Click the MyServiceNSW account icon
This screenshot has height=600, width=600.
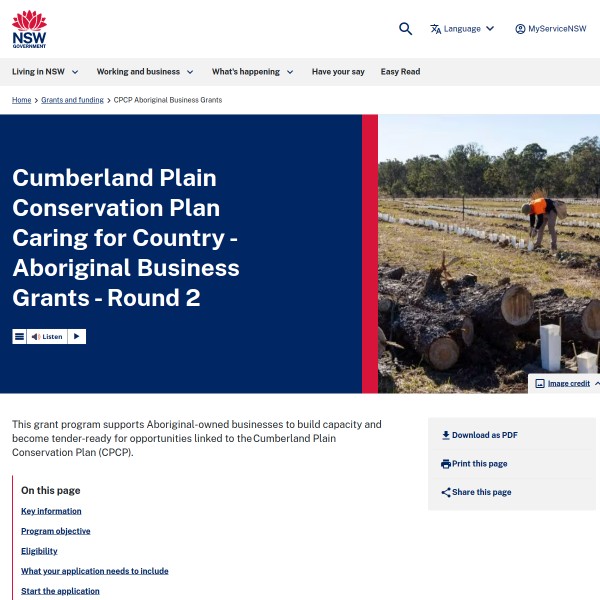pos(520,29)
